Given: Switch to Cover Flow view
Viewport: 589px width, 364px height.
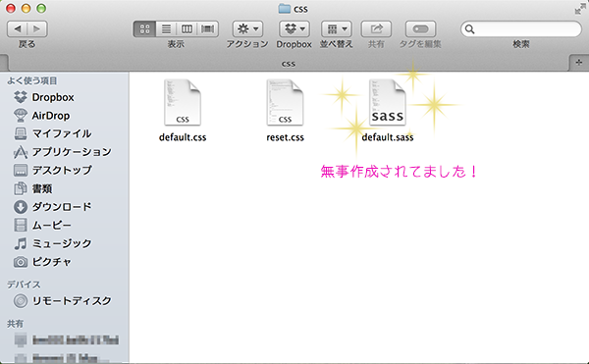Looking at the screenshot, I should pyautogui.click(x=208, y=28).
